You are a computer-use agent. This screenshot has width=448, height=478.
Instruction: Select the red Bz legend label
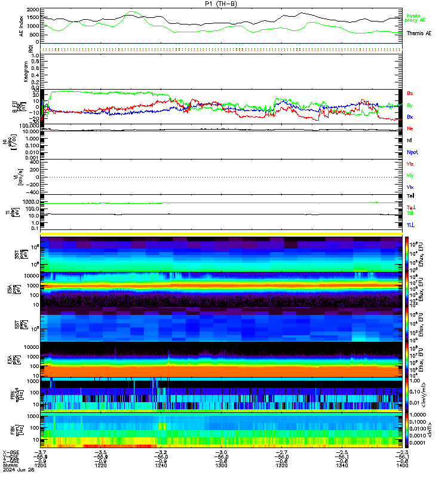point(410,94)
